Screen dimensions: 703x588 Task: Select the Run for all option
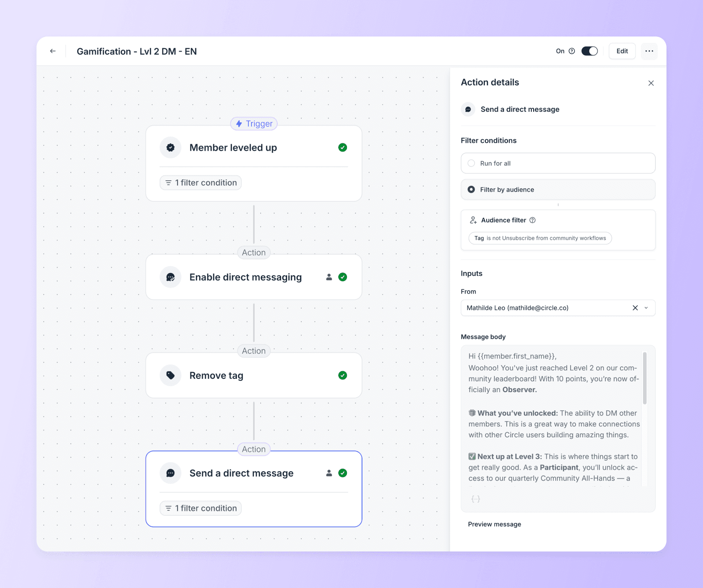[558, 163]
